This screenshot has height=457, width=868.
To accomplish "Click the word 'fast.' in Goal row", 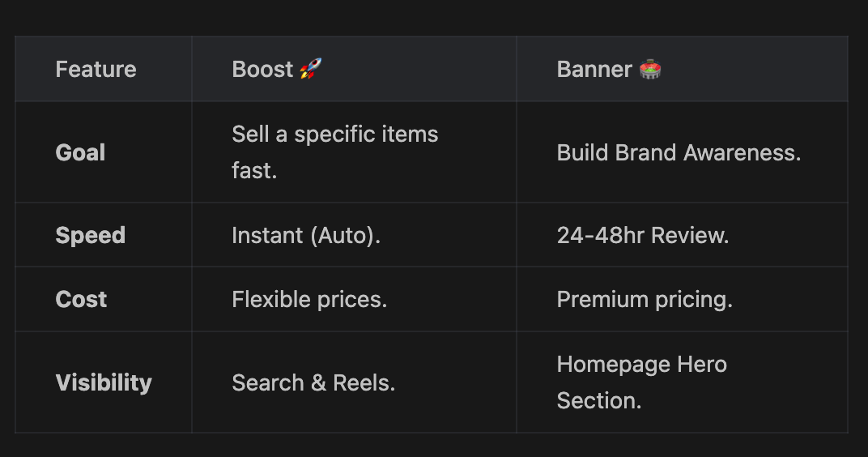I will pos(254,171).
